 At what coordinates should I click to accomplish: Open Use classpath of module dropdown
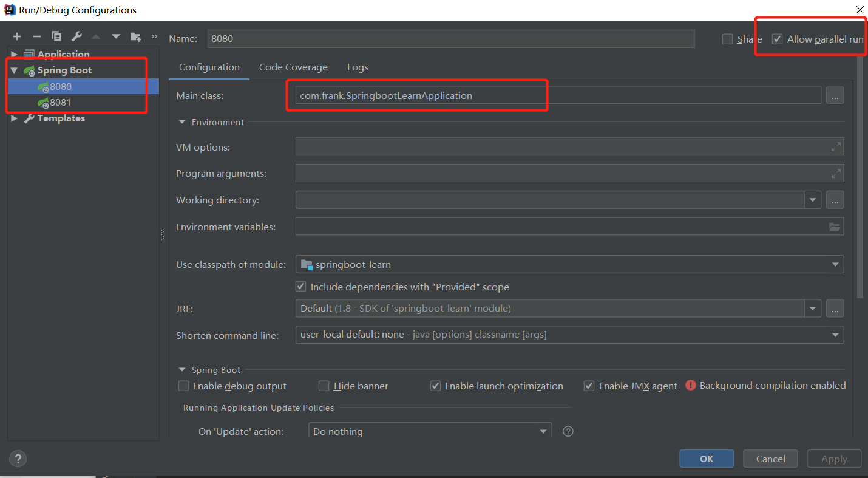836,264
